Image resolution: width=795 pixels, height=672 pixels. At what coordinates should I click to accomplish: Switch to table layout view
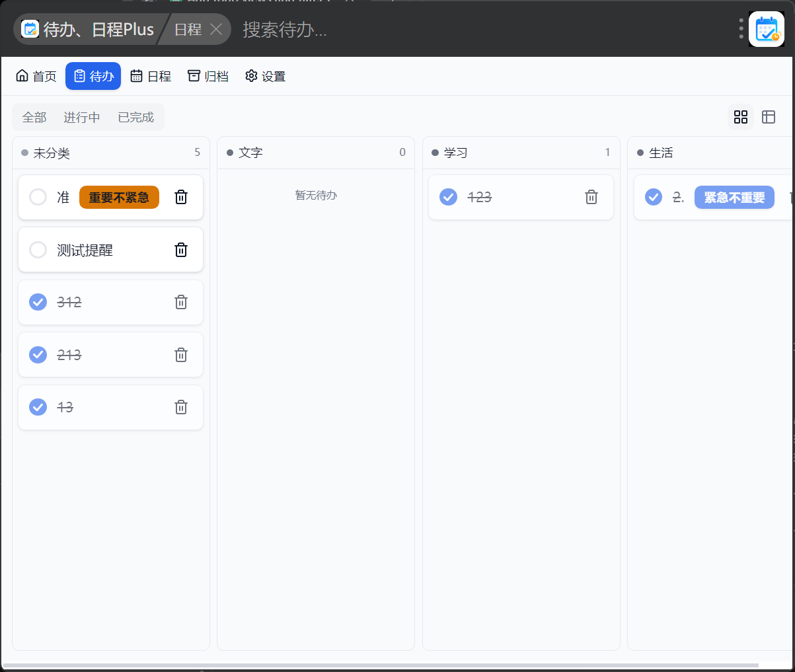(x=769, y=117)
